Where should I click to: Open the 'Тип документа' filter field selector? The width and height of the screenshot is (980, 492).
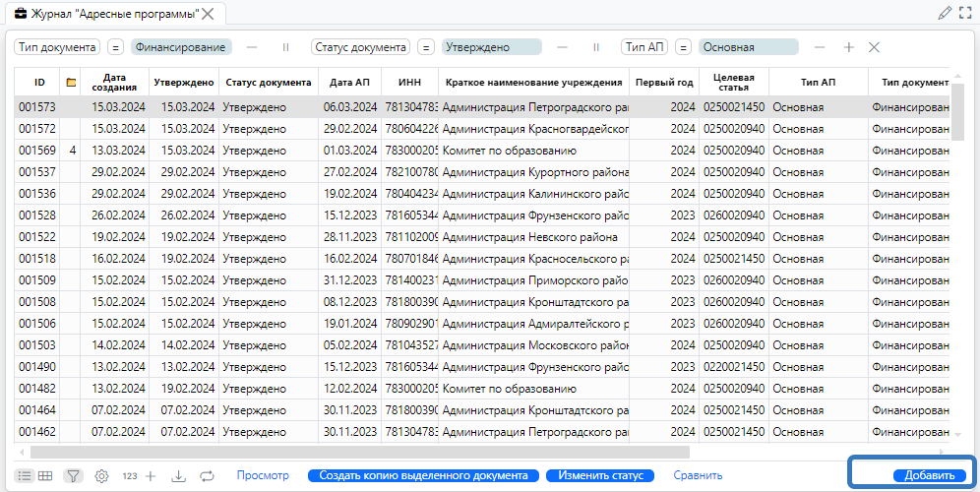57,47
